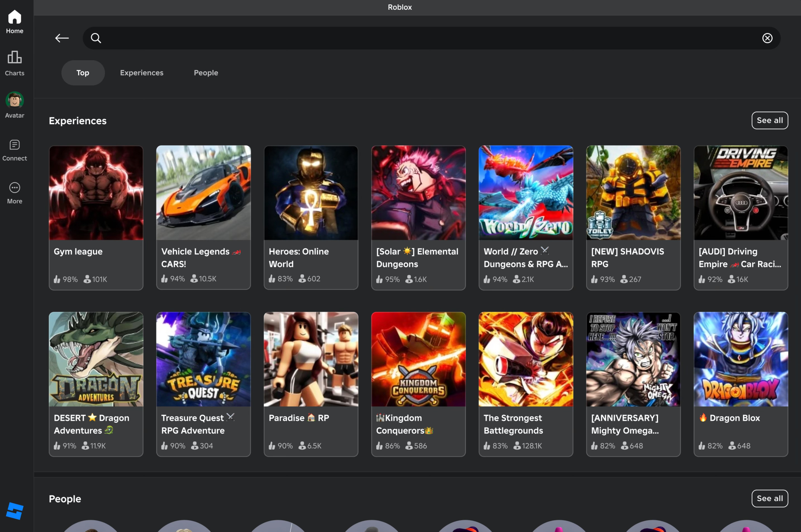Image resolution: width=801 pixels, height=532 pixels.
Task: Clear the search field with X icon
Action: pyautogui.click(x=767, y=38)
